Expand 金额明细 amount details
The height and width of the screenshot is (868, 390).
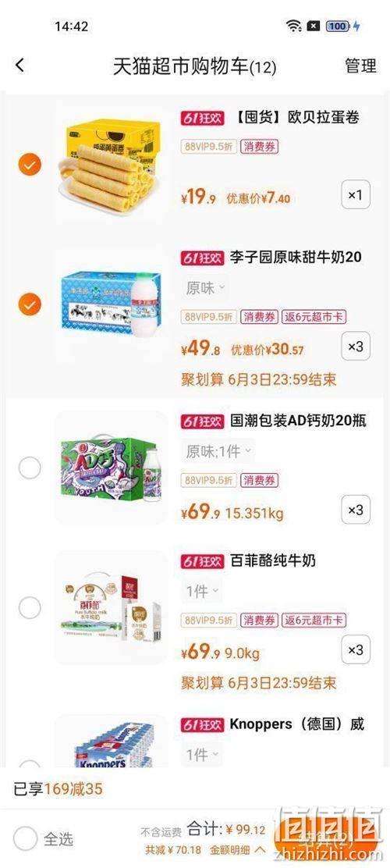click(237, 850)
